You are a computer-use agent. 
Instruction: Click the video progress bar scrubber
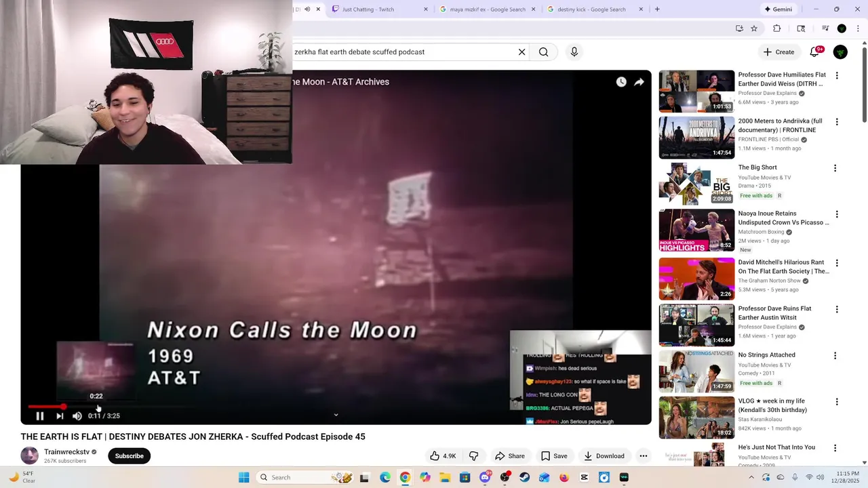click(63, 407)
